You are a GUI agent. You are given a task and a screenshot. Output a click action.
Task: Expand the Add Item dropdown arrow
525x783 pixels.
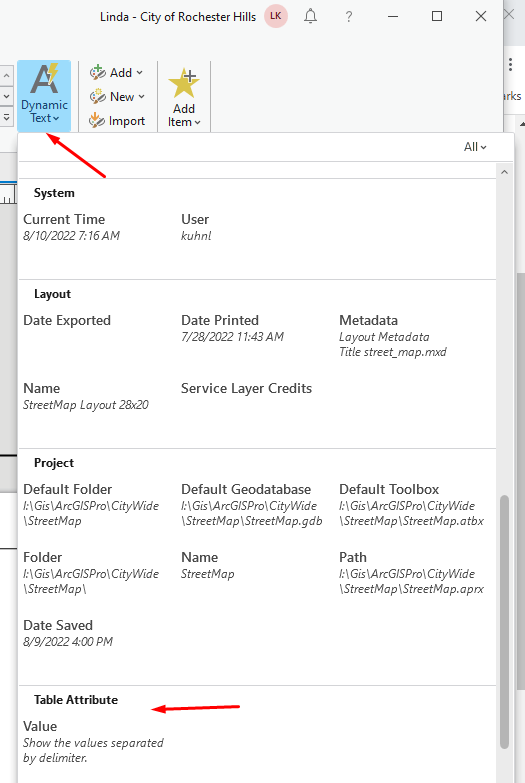point(197,122)
